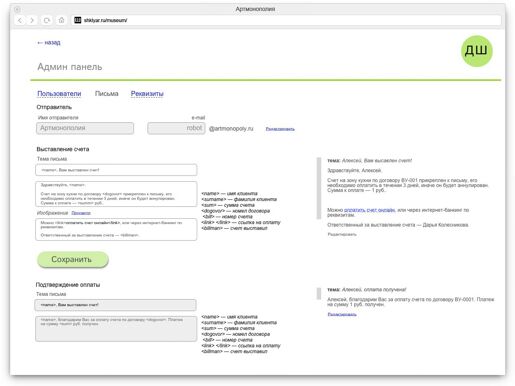Click the Имя отправителя field Артмонополия
The width and height of the screenshot is (515, 386).
85,128
